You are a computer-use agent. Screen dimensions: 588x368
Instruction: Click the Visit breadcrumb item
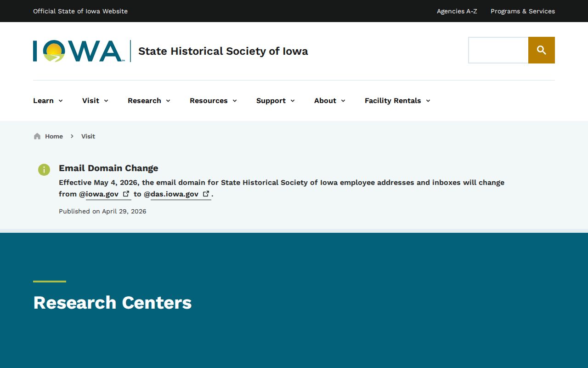pos(88,136)
